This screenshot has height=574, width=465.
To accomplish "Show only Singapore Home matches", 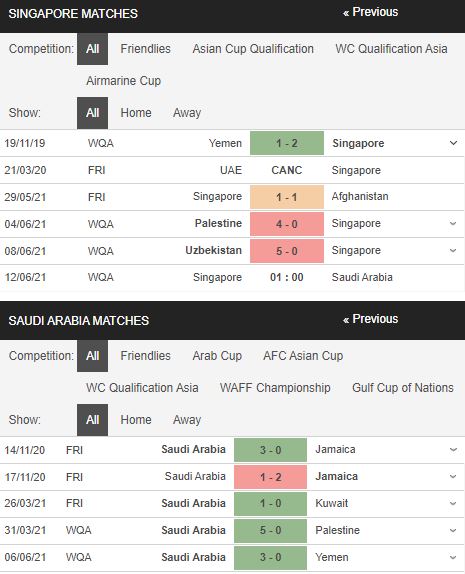I will click(136, 113).
